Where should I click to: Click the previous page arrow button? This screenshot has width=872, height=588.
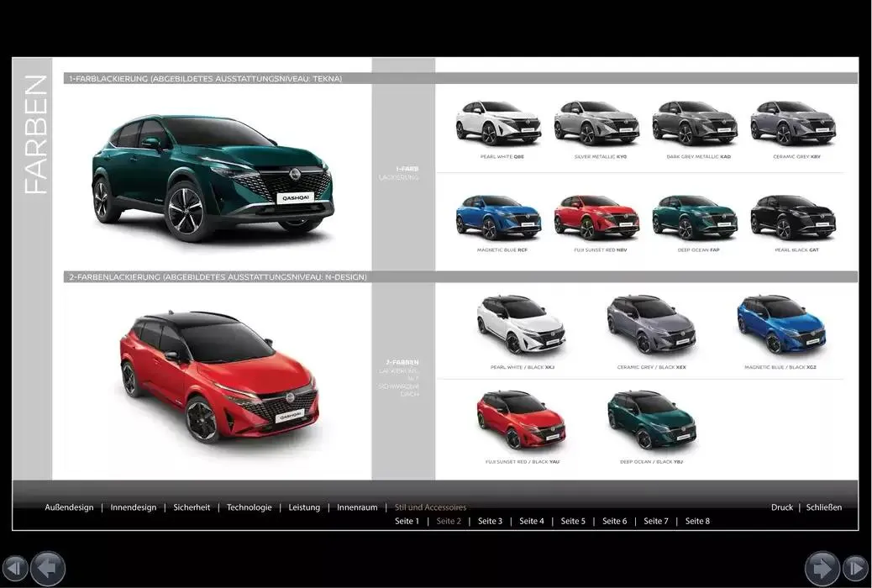point(48,568)
